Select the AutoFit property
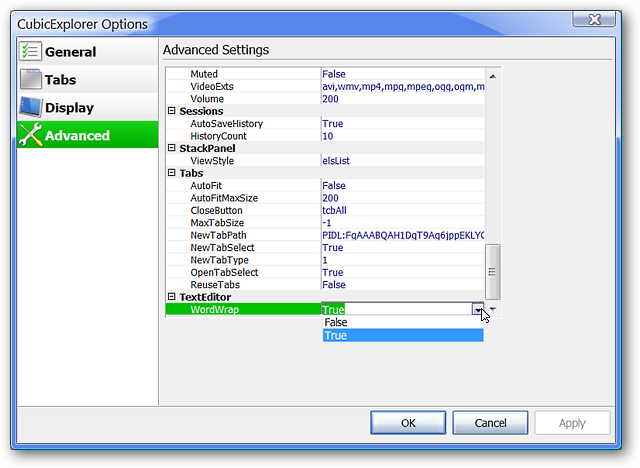This screenshot has height=468, width=640. pos(206,186)
